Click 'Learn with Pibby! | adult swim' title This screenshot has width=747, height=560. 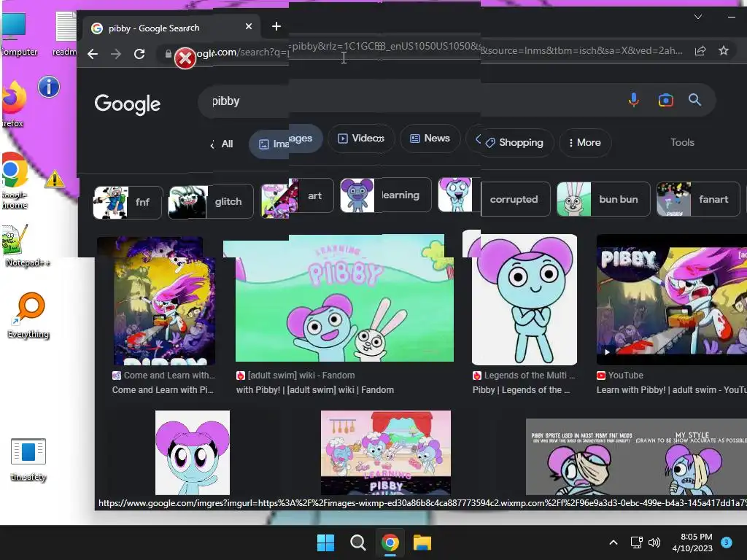click(672, 390)
